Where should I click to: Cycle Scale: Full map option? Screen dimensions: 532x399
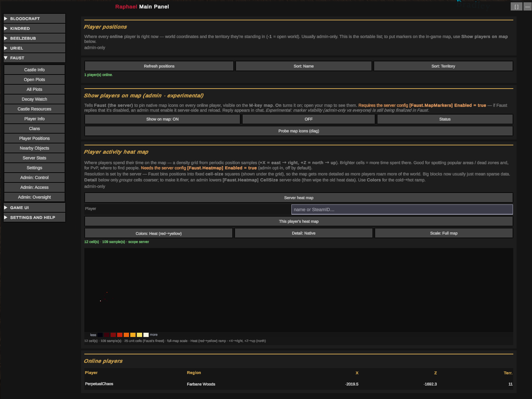[x=444, y=233]
